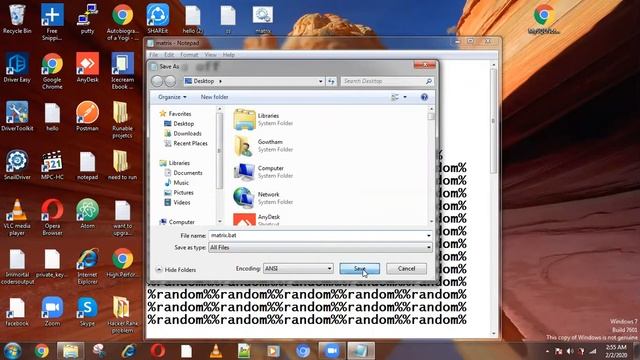Launch the AnyDesk desktop shortcut
640x360 pixels.
tap(87, 68)
